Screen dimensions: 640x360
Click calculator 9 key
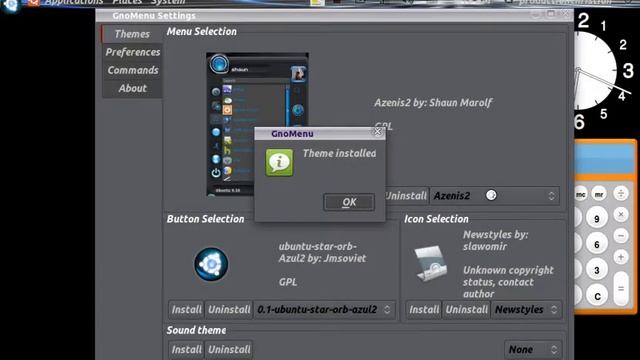coord(597,219)
